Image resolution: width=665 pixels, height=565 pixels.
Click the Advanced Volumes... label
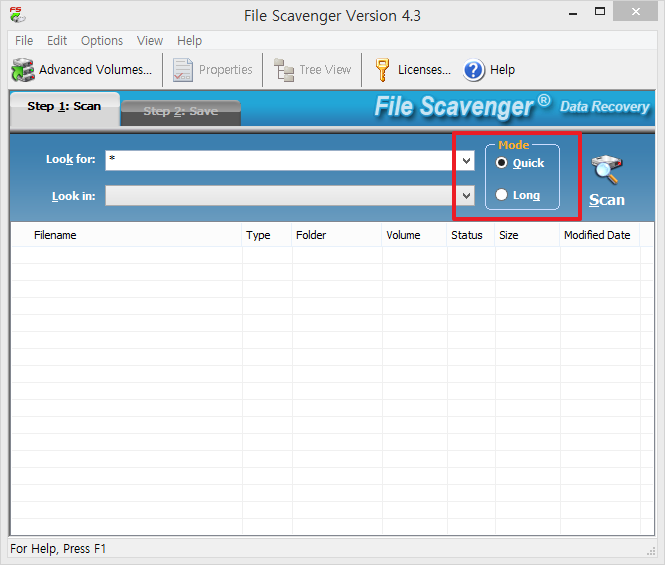click(x=95, y=70)
